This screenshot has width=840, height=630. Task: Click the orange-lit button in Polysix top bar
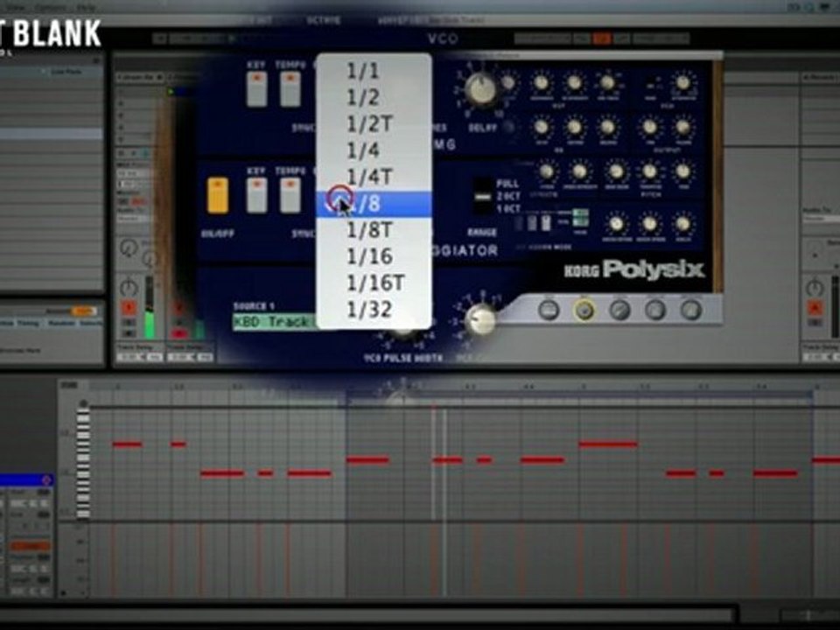[602, 38]
